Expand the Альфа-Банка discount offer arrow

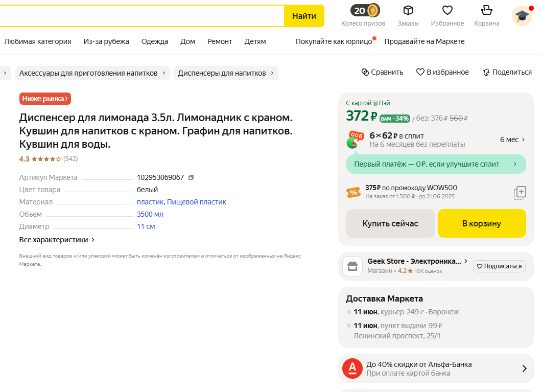pos(524,368)
